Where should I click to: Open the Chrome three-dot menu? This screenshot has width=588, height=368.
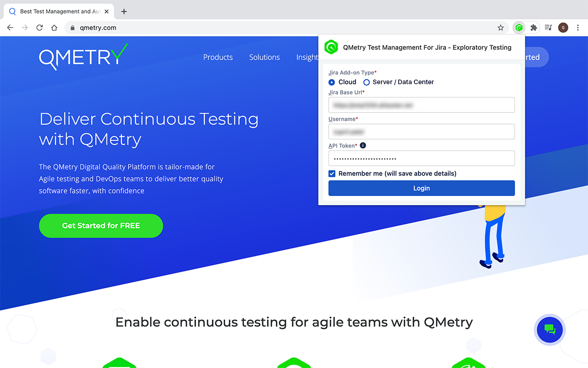pyautogui.click(x=578, y=28)
